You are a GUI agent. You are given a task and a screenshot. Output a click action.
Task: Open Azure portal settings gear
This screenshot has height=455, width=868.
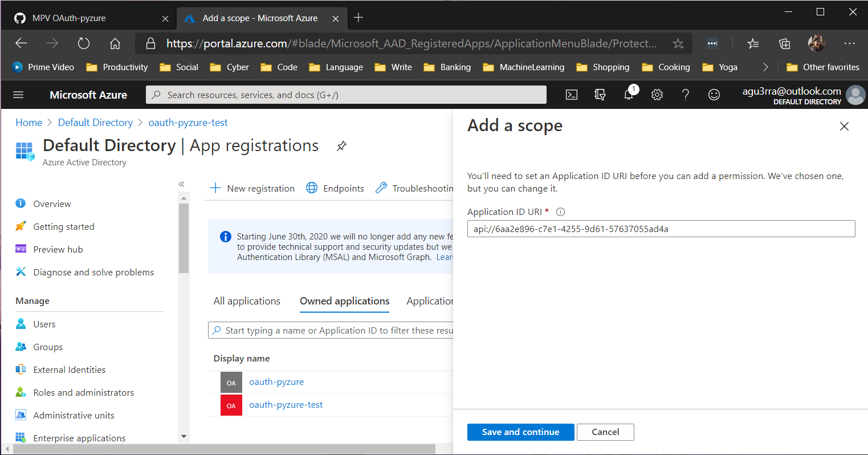coord(657,95)
